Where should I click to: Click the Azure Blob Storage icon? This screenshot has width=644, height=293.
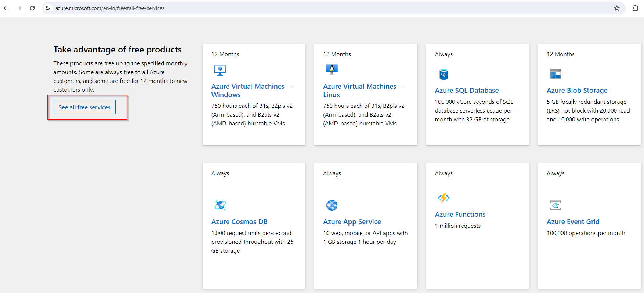coord(556,74)
